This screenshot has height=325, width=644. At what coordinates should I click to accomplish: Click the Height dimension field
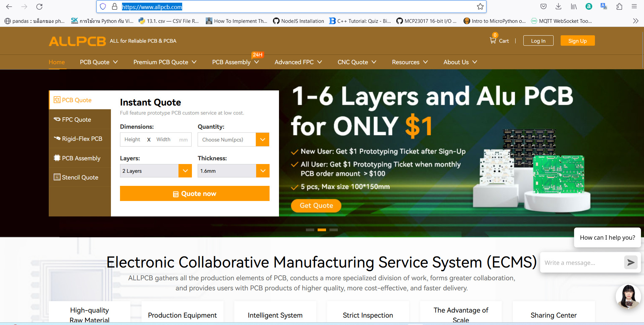click(132, 139)
